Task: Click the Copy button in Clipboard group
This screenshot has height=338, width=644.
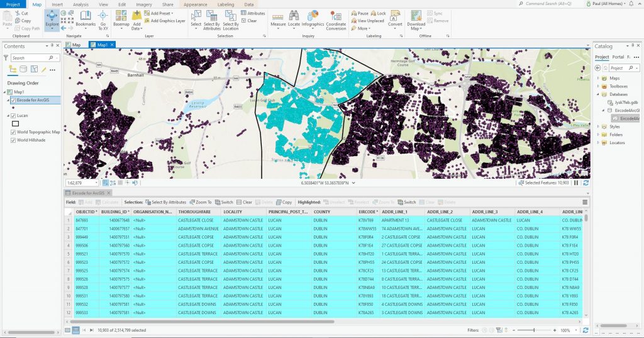Action: pyautogui.click(x=23, y=21)
